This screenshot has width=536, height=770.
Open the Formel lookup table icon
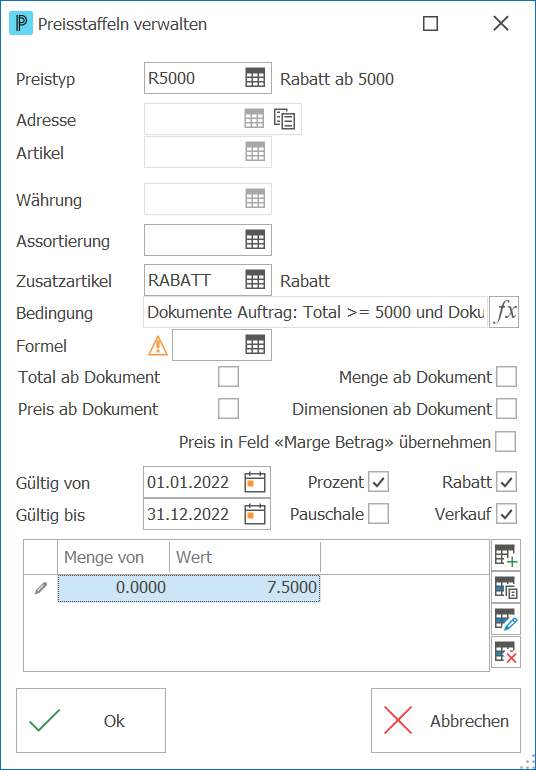(255, 345)
